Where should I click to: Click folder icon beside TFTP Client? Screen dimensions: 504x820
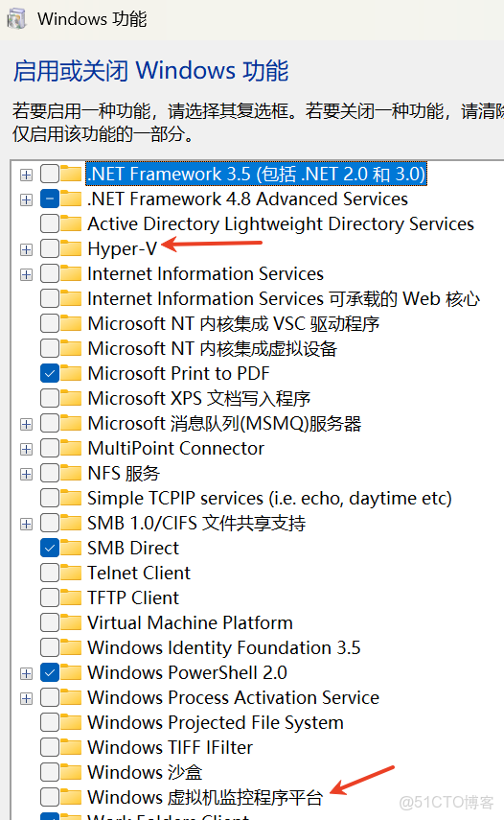(71, 597)
